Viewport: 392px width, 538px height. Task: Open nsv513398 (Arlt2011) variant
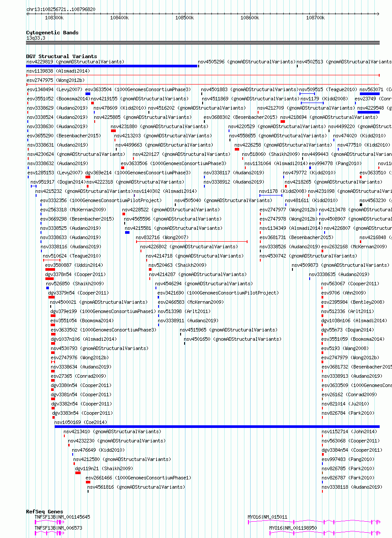click(185, 311)
